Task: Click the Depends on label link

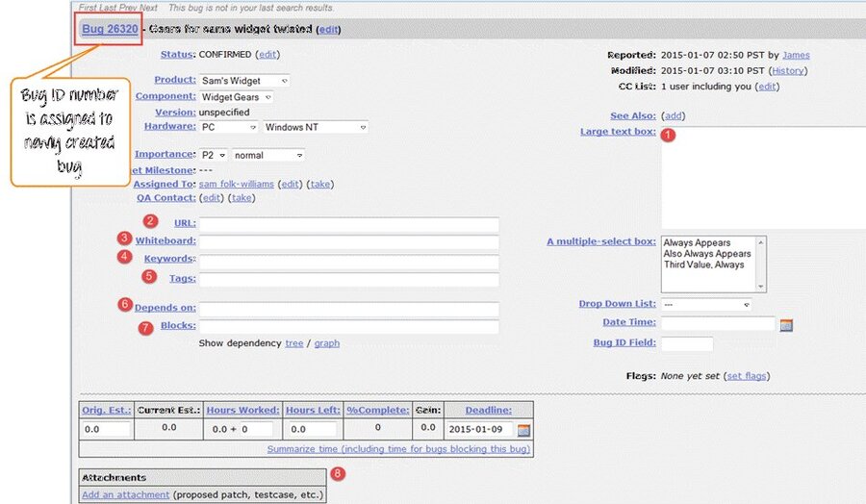Action: click(165, 308)
